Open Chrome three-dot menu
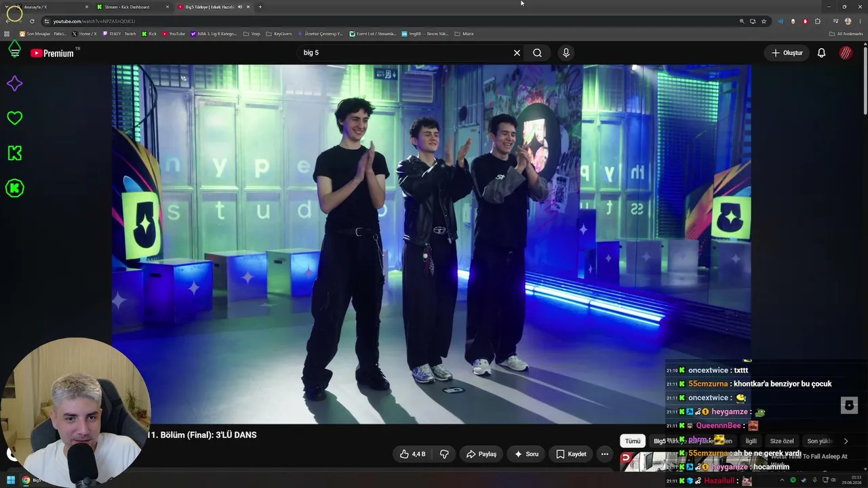 859,21
